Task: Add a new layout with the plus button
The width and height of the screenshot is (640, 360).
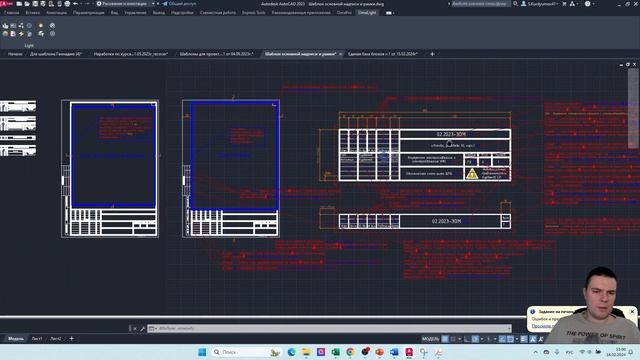Action: (71, 338)
